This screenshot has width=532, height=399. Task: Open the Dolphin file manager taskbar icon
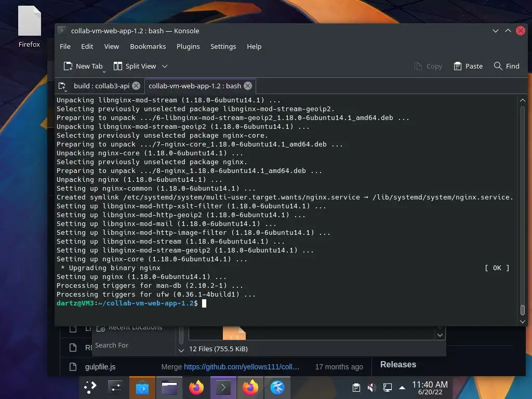[169, 388]
